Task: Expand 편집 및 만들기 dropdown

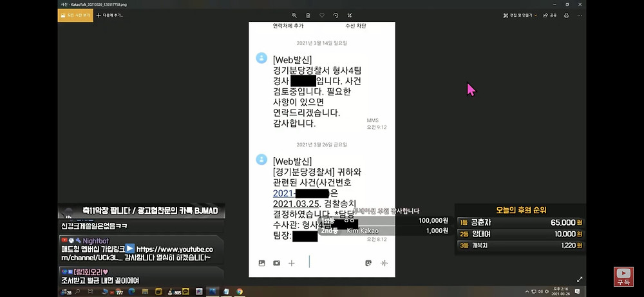Action: (x=520, y=15)
